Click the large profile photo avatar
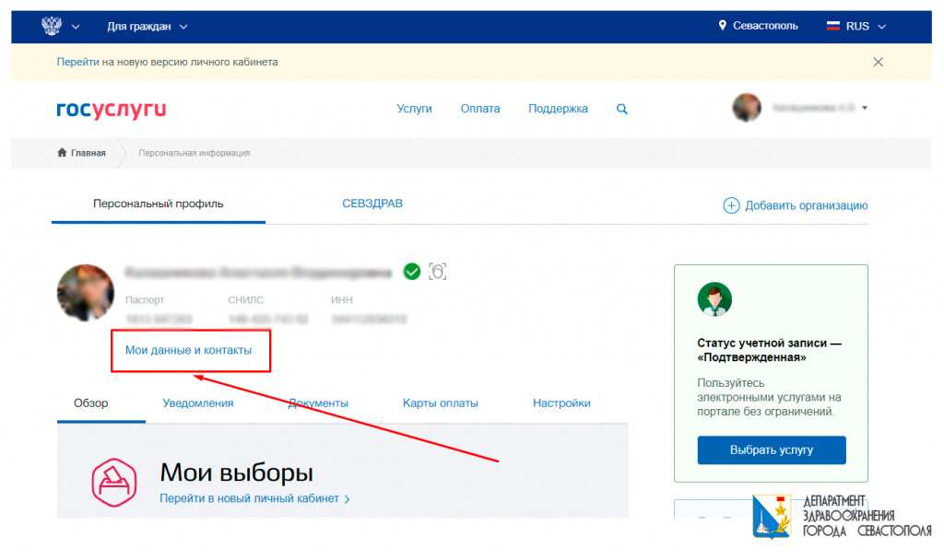 [x=86, y=291]
